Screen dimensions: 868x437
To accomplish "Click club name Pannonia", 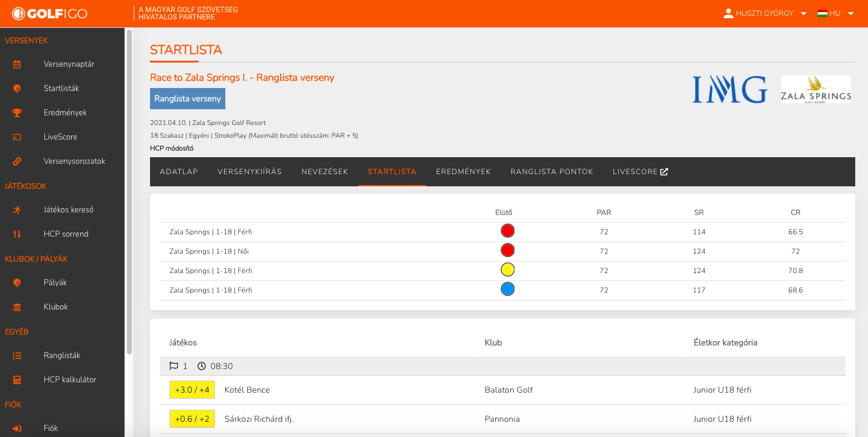I will click(x=502, y=419).
